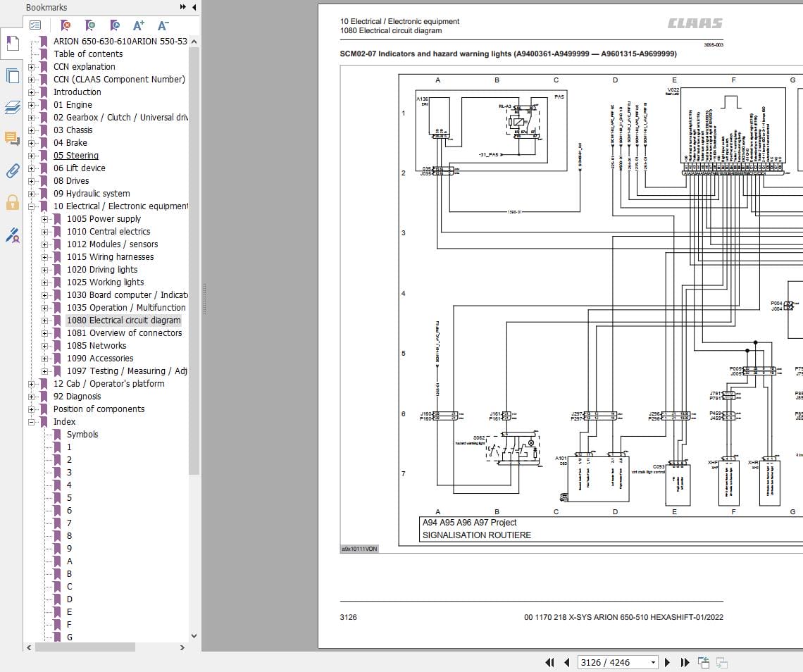
Task: Open the 1025 Working lights bookmark
Action: click(x=105, y=282)
